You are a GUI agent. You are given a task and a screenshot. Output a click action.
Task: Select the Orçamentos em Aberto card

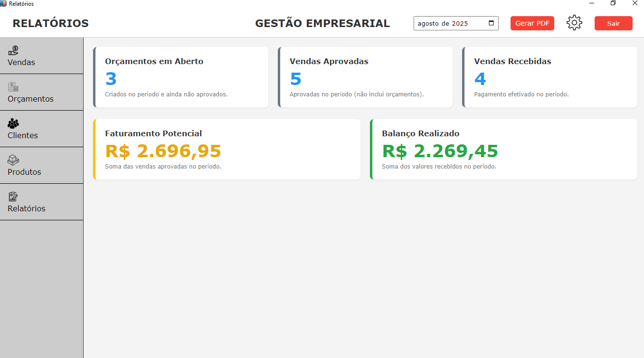coord(181,77)
